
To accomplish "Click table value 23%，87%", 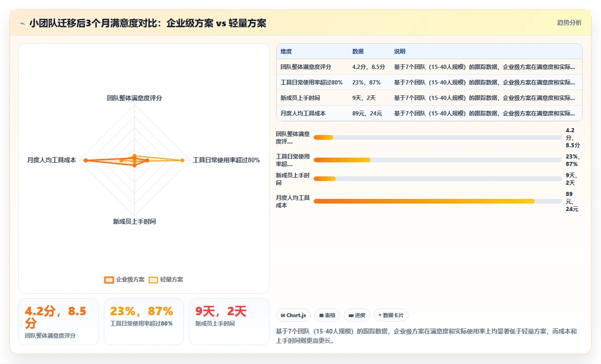I will tap(366, 83).
